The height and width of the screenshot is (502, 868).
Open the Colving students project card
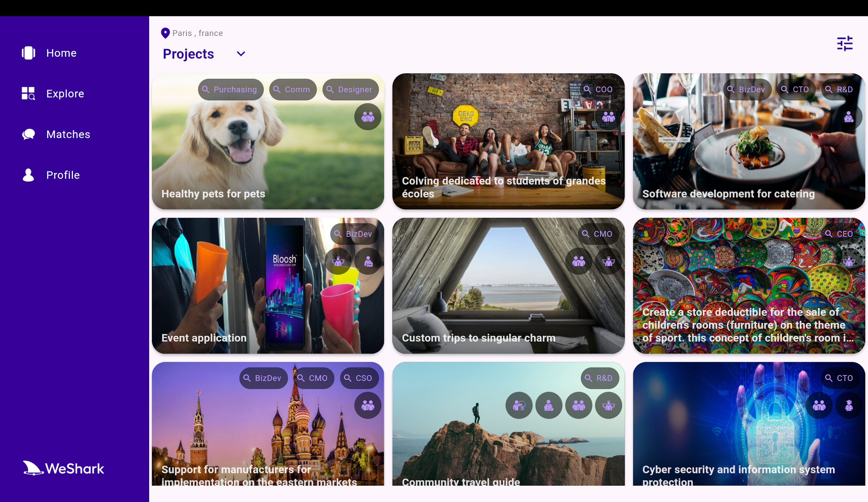(x=508, y=141)
